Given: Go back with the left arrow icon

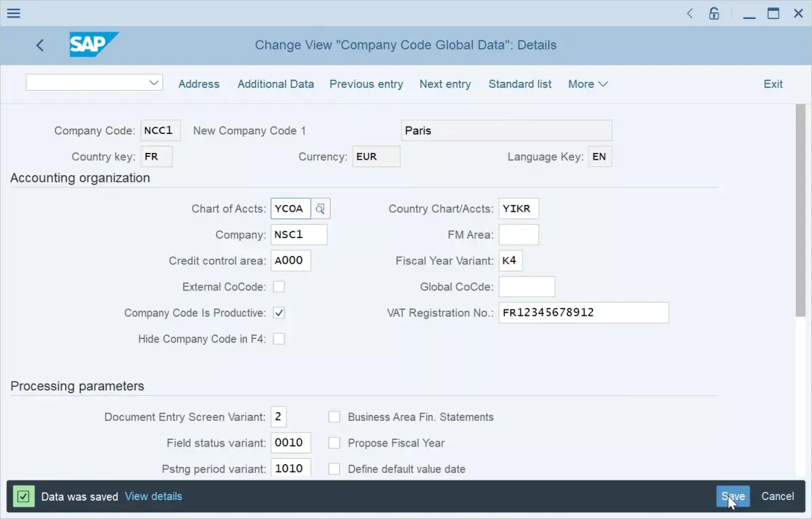Looking at the screenshot, I should pos(40,45).
